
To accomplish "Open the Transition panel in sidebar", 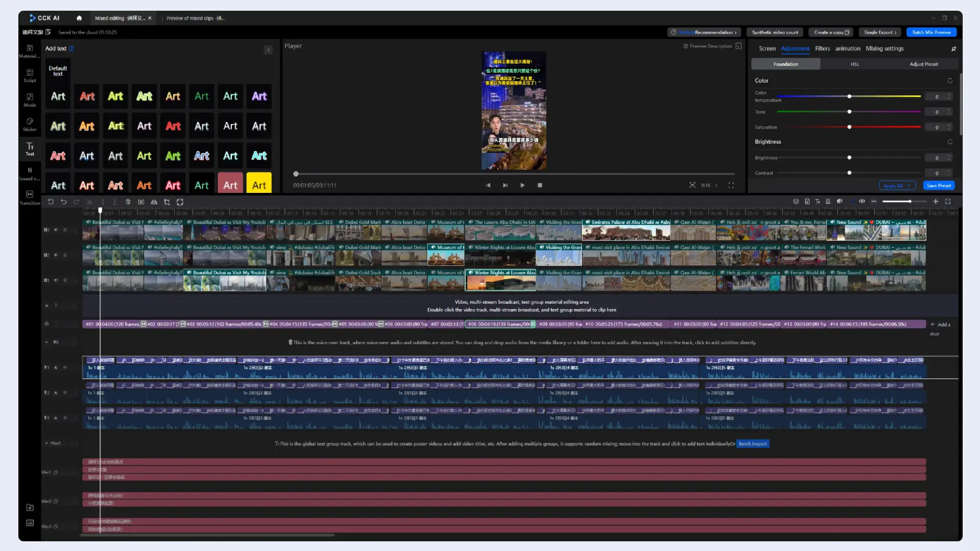I will pyautogui.click(x=30, y=197).
